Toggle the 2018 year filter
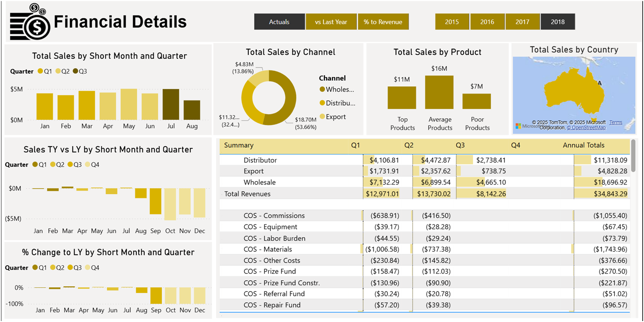Image resolution: width=644 pixels, height=322 pixels. tap(557, 22)
